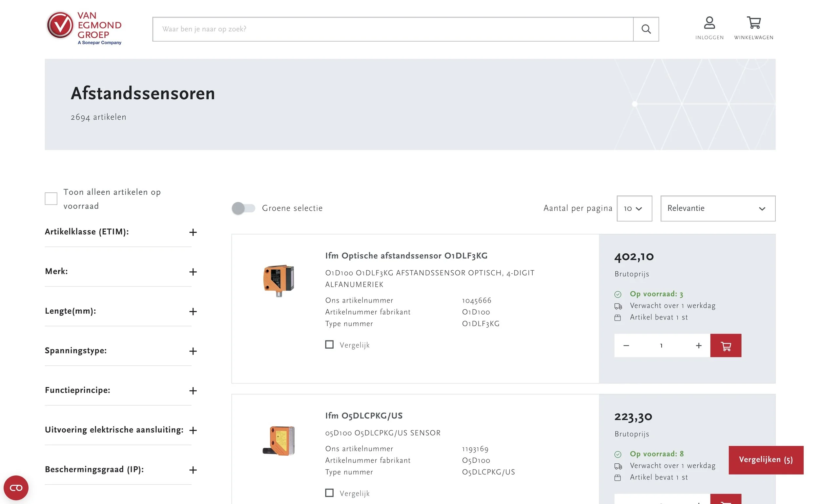Click the INLOGGEN label
Image resolution: width=820 pixels, height=504 pixels.
coord(709,38)
